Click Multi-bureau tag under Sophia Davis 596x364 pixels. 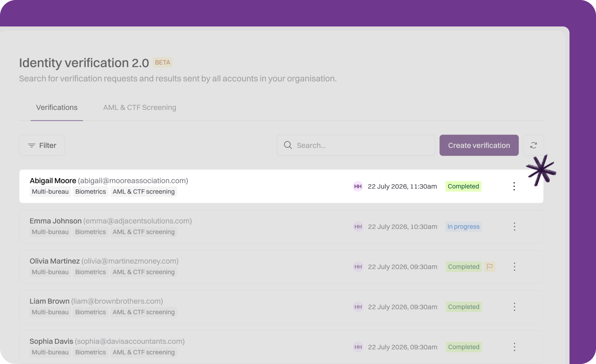tap(50, 352)
